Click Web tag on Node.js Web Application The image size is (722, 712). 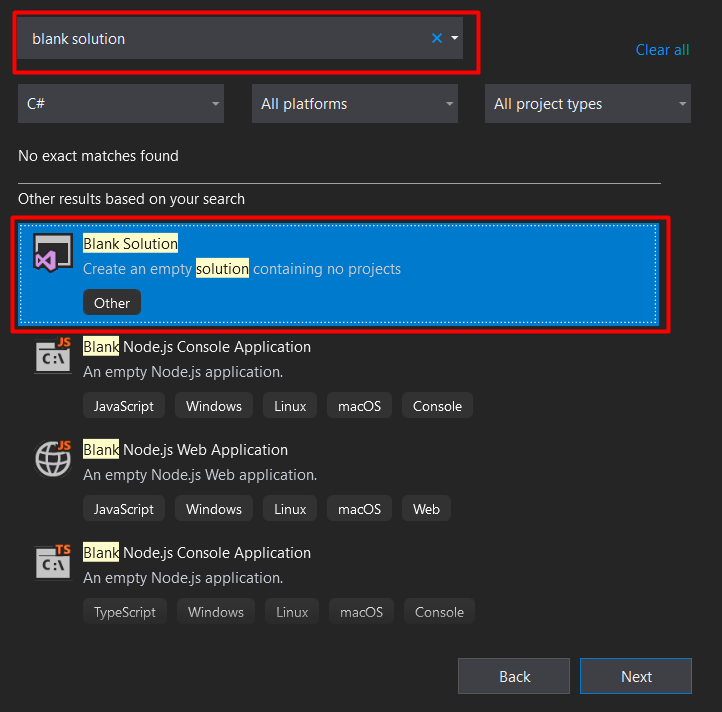426,508
